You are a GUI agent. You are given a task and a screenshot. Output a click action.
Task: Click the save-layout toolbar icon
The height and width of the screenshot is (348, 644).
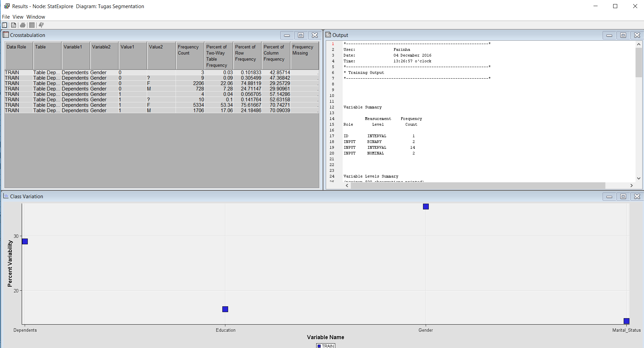(x=14, y=25)
